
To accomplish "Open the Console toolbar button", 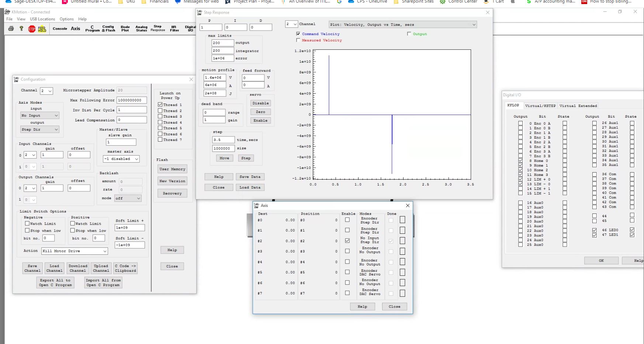I will [x=60, y=29].
